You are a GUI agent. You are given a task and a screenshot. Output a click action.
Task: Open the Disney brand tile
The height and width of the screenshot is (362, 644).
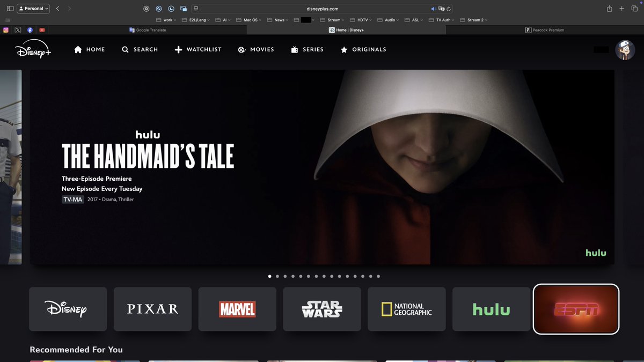pyautogui.click(x=68, y=309)
